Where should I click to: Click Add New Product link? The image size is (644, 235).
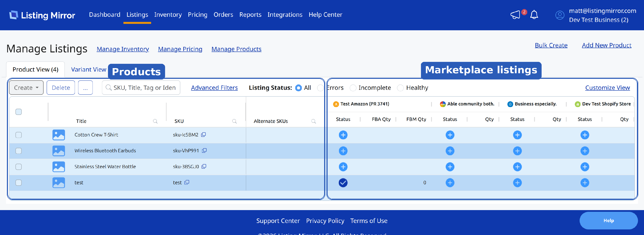pyautogui.click(x=606, y=45)
